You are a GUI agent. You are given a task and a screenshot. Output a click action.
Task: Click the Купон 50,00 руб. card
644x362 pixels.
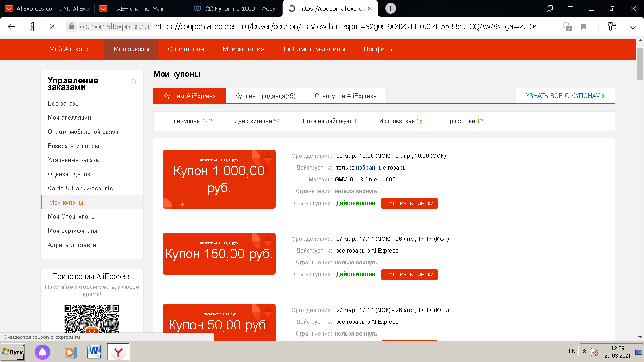click(219, 322)
